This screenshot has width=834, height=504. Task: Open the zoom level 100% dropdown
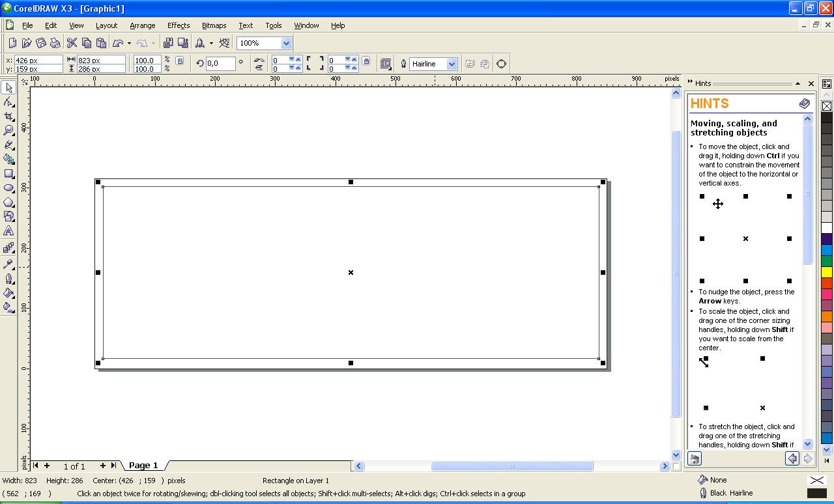tap(286, 43)
